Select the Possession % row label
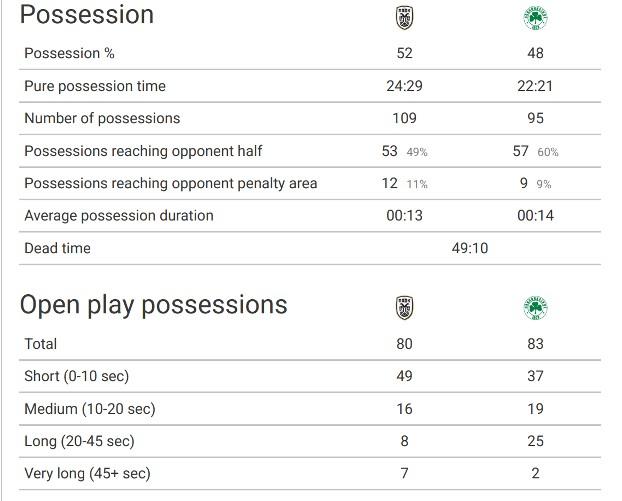The height and width of the screenshot is (501, 622). coord(69,53)
